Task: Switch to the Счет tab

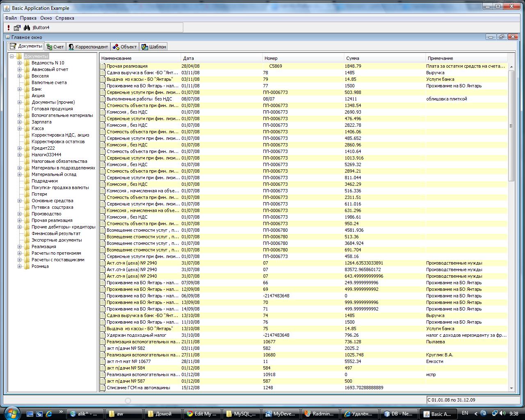Action: point(55,47)
